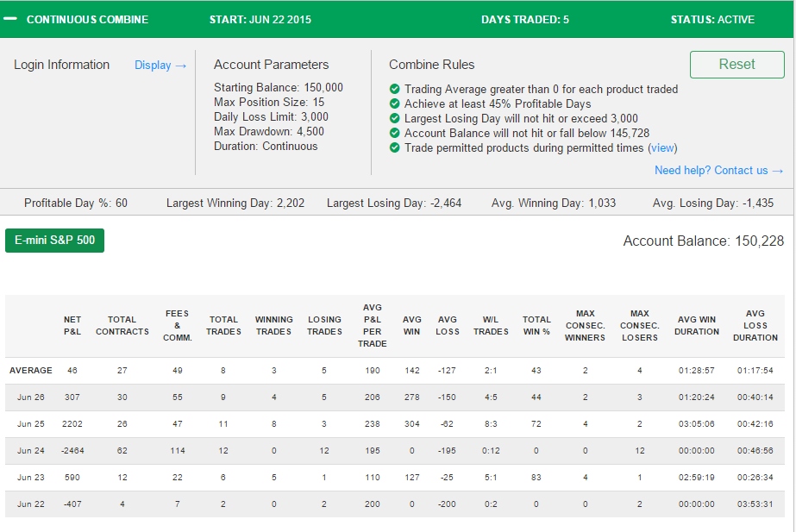Click Jun 25 avg win duration 03:05:06
Viewport: 796px width, 532px height.
697,424
